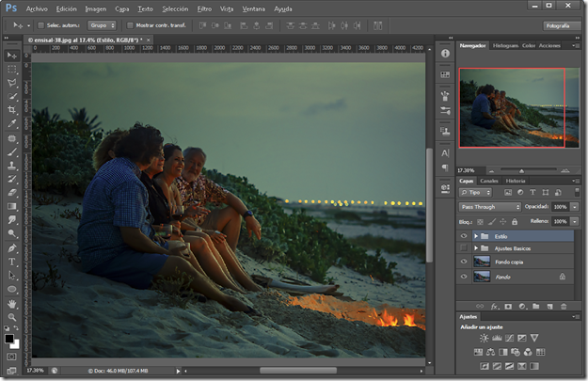Hide the Estilo group
Viewport: 588px width, 381px height.
(x=464, y=236)
